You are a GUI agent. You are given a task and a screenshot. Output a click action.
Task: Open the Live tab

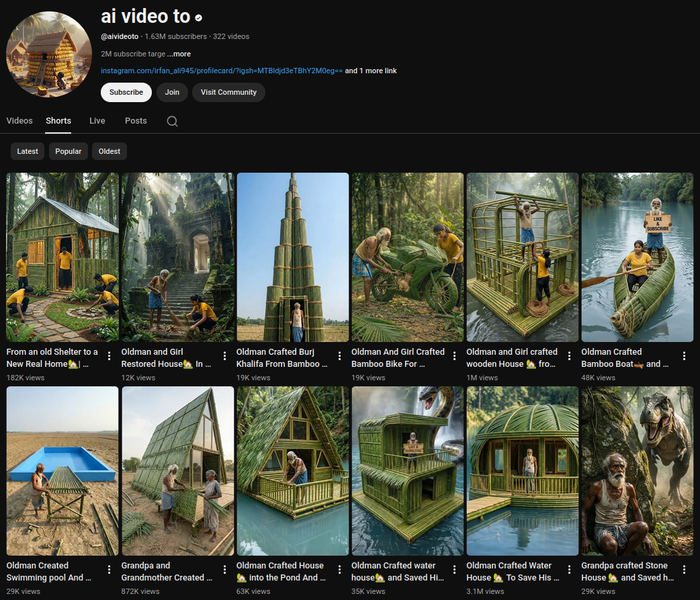(x=97, y=120)
